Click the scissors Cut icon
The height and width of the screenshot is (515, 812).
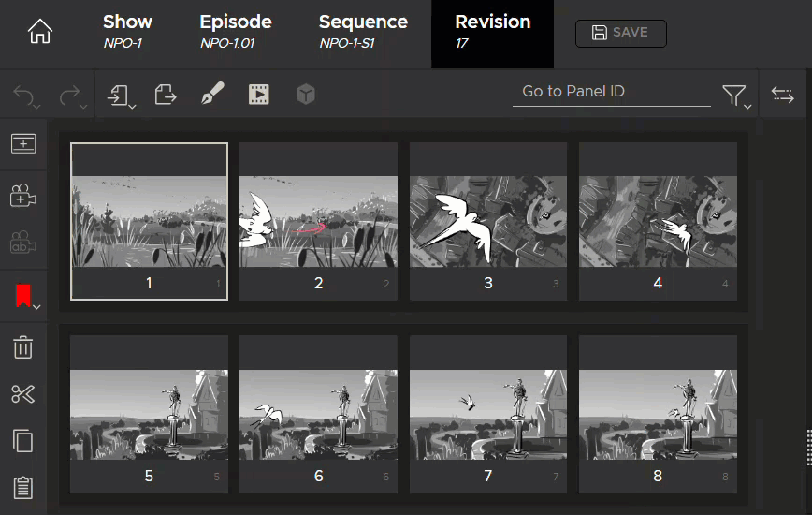[23, 393]
